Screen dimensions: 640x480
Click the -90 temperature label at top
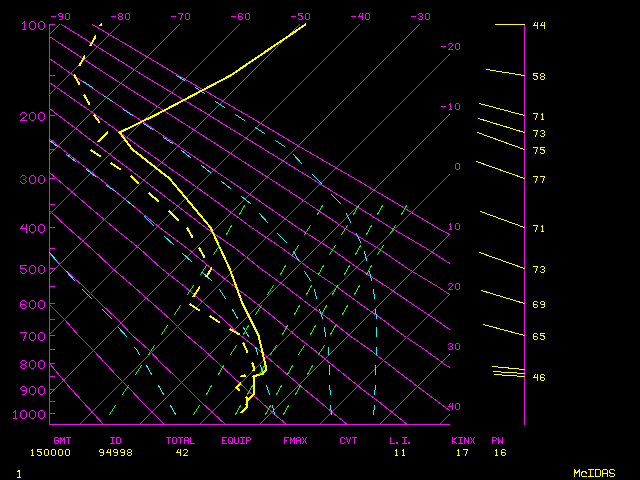(60, 16)
